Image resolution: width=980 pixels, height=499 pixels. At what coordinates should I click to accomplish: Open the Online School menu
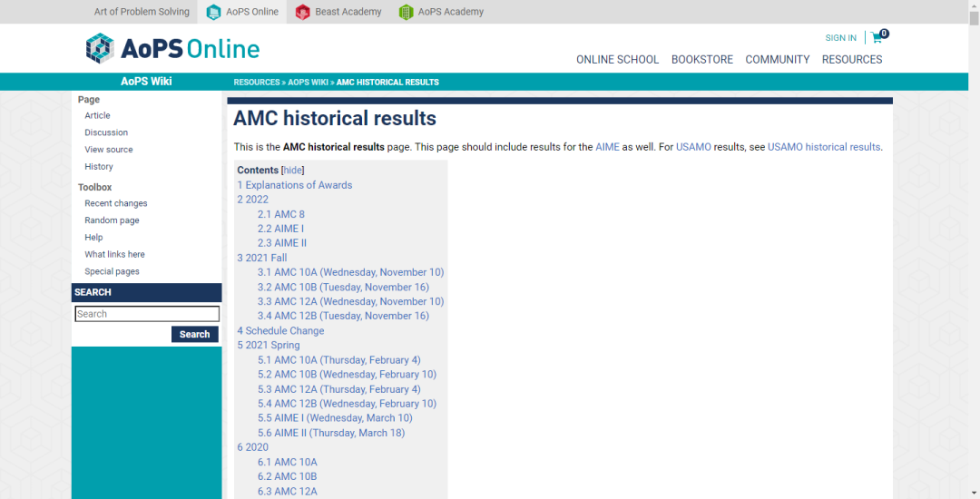click(617, 60)
